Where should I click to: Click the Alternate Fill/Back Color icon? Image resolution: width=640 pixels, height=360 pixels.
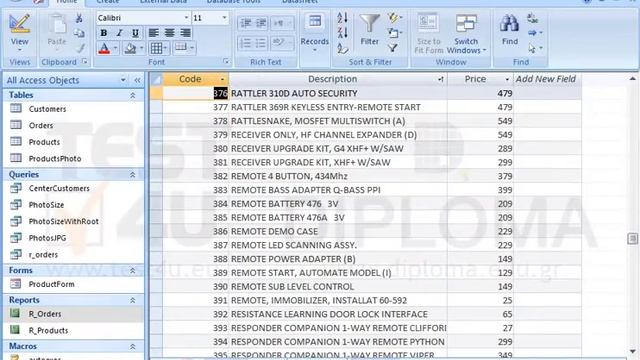click(x=180, y=48)
